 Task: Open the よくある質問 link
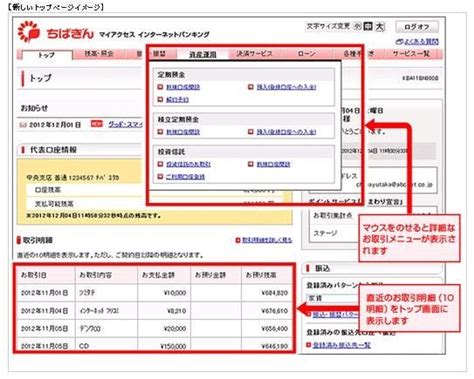[421, 42]
